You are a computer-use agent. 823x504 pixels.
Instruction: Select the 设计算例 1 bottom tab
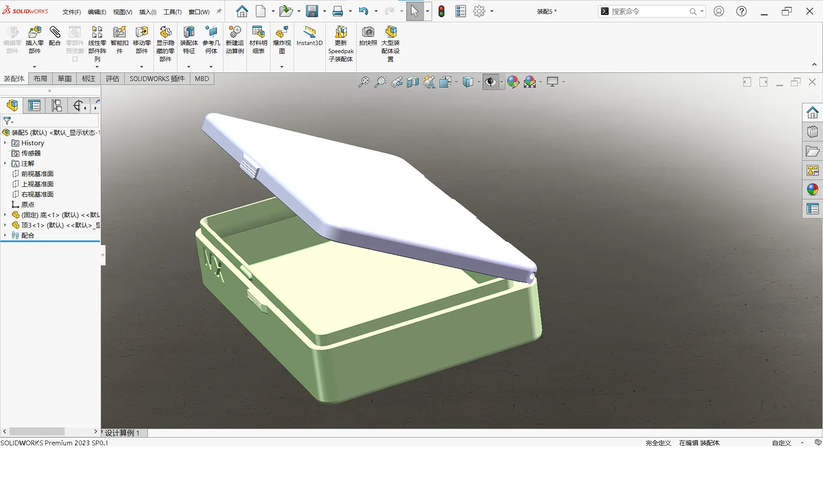pos(123,433)
